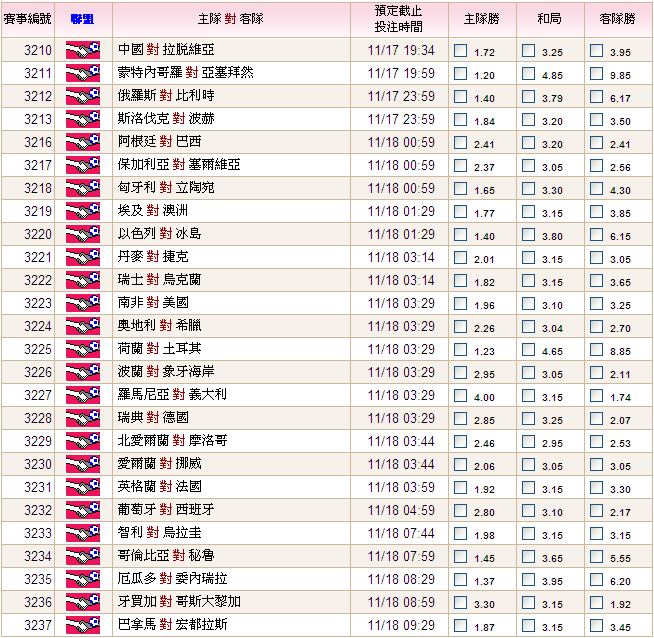Click the league icon for match 3237
654x638 pixels.
pos(83,625)
